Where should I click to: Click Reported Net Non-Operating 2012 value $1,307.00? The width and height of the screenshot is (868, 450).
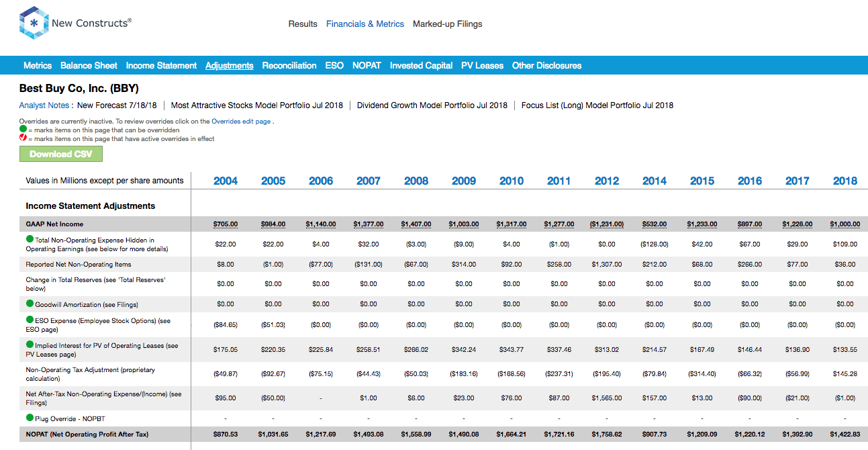pyautogui.click(x=607, y=264)
